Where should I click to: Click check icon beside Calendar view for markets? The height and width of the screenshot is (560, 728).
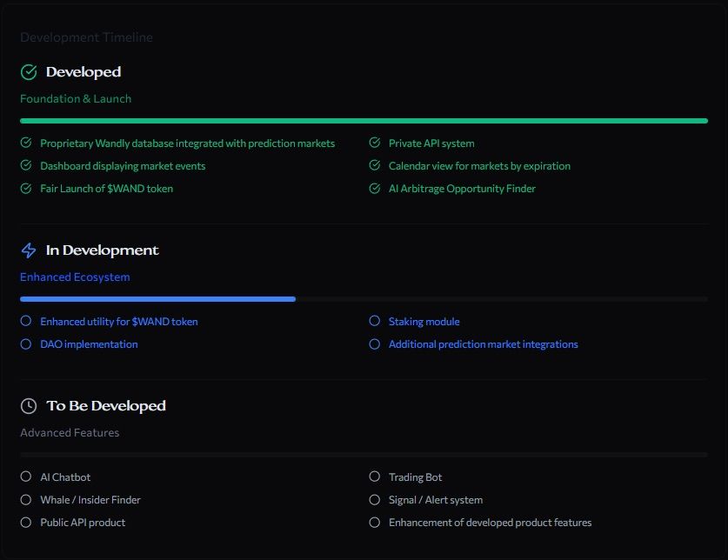pyautogui.click(x=375, y=165)
